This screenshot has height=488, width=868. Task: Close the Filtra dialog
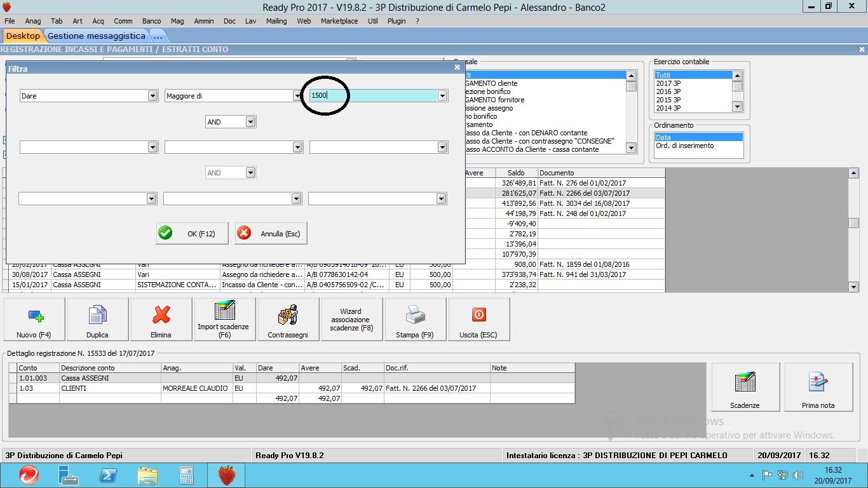point(457,67)
